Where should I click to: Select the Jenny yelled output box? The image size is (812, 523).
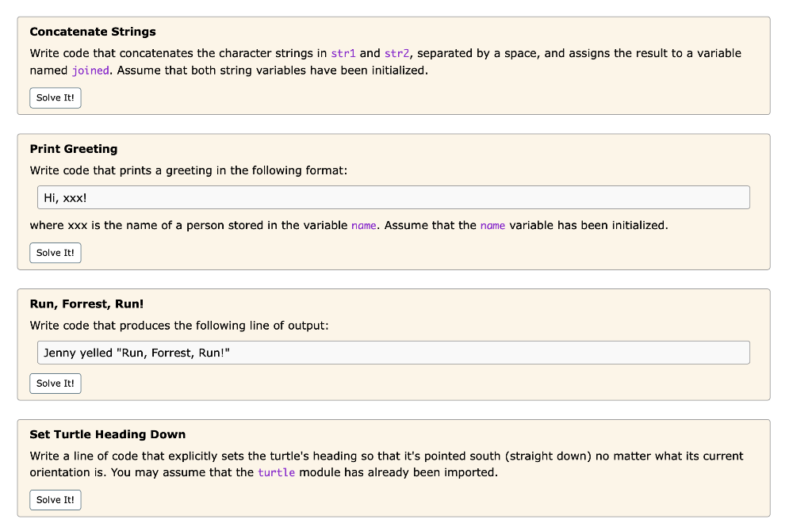pos(394,352)
